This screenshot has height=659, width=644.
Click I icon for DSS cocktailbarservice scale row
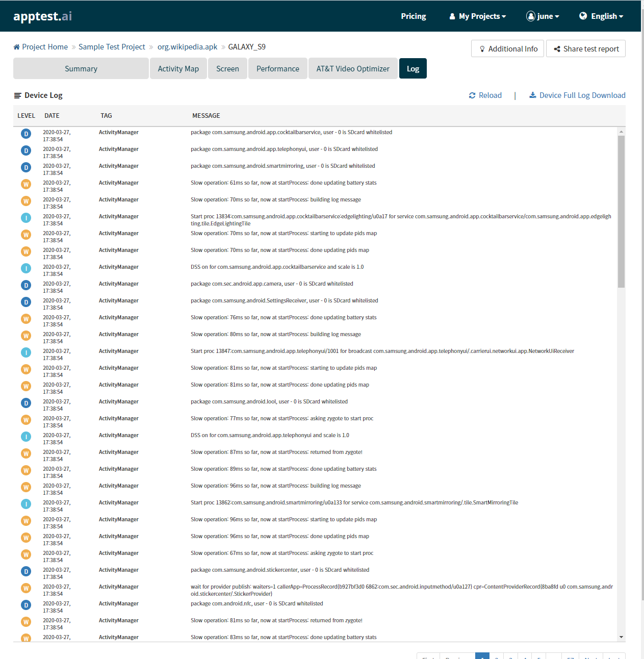(x=26, y=268)
